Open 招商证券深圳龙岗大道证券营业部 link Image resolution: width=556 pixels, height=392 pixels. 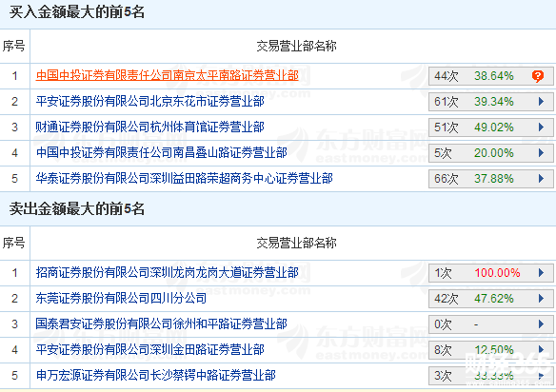(x=167, y=272)
